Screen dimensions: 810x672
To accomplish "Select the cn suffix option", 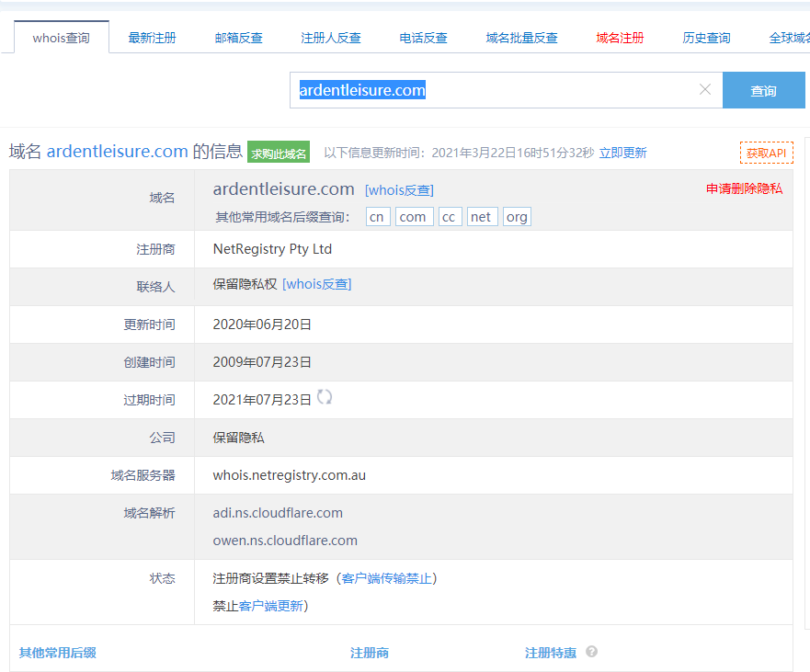I will [x=377, y=217].
